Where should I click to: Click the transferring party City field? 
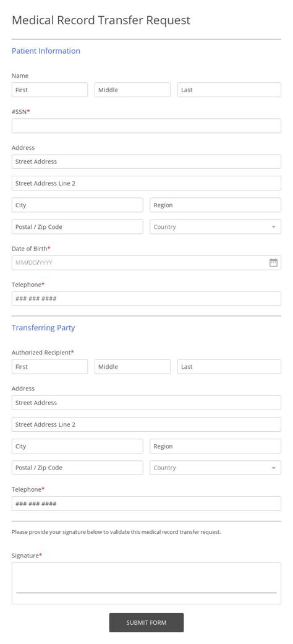[x=77, y=446]
